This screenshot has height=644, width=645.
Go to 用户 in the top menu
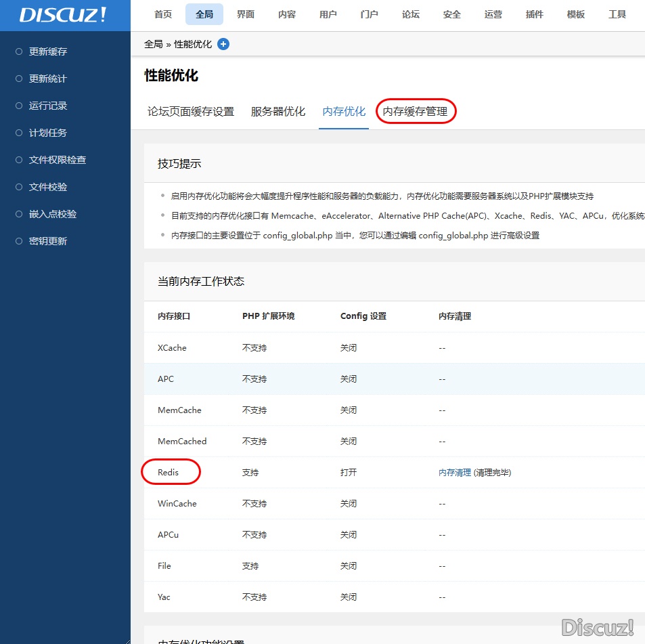(x=328, y=14)
